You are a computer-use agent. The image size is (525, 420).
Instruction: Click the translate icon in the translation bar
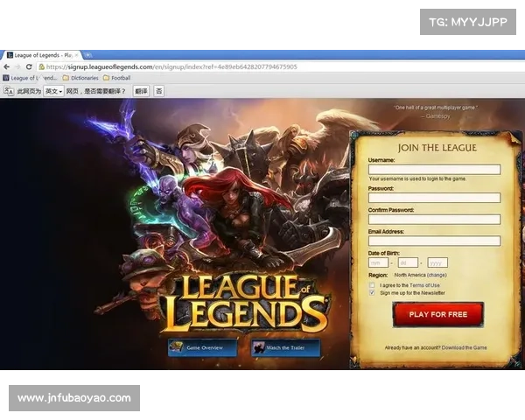(x=8, y=91)
